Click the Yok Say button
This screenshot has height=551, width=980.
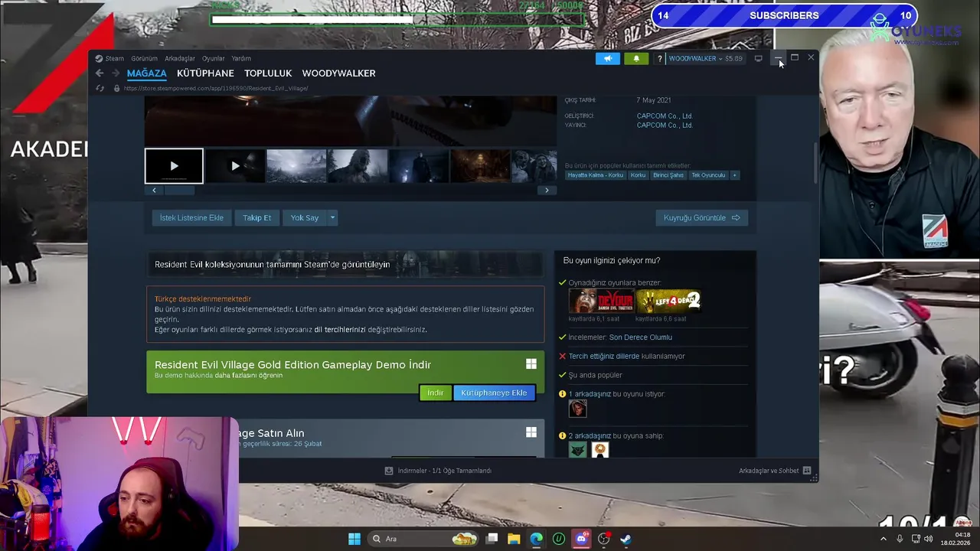(x=305, y=218)
